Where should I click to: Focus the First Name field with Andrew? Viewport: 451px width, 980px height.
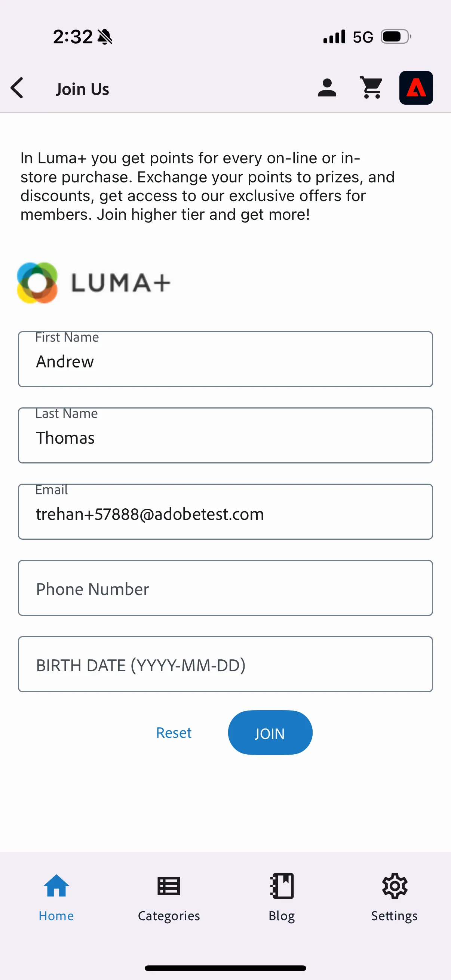[225, 359]
